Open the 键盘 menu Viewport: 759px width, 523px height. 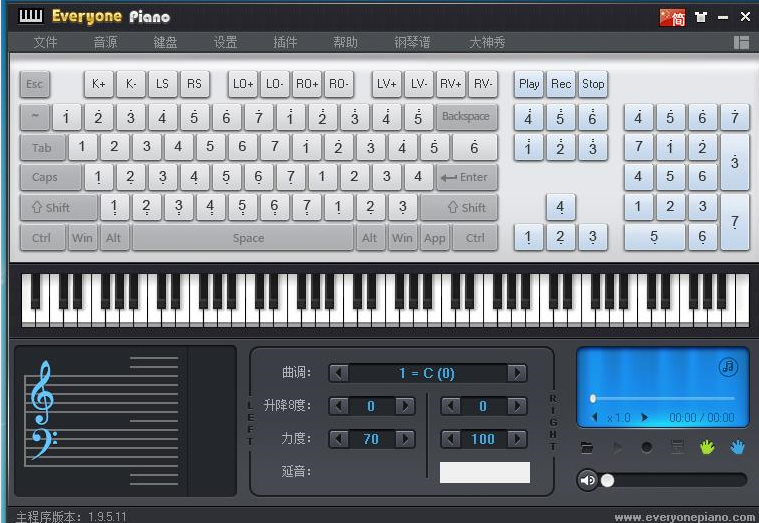(x=165, y=43)
